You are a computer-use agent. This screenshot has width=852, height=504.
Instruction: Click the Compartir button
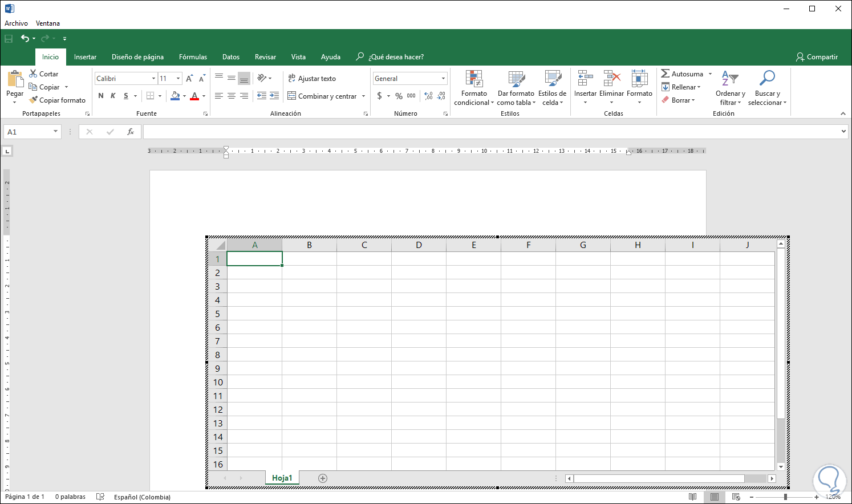pos(817,57)
